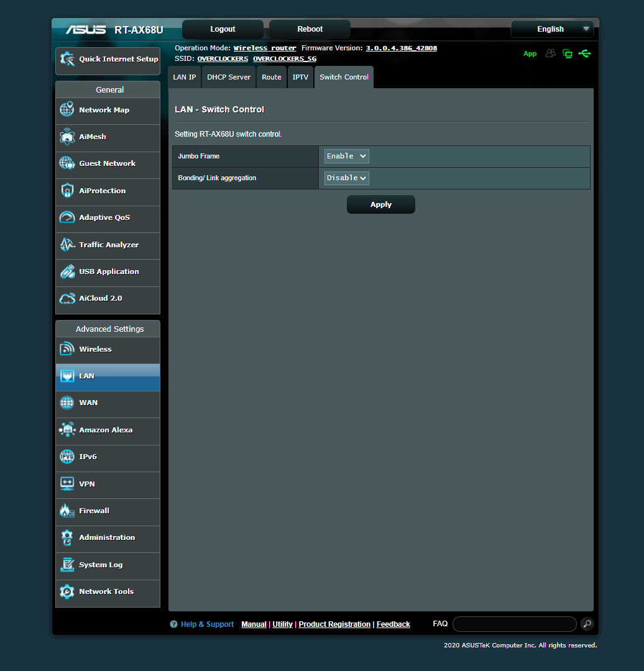Click the IPv6 icon
Viewport: 644px width, 671px height.
pos(67,457)
